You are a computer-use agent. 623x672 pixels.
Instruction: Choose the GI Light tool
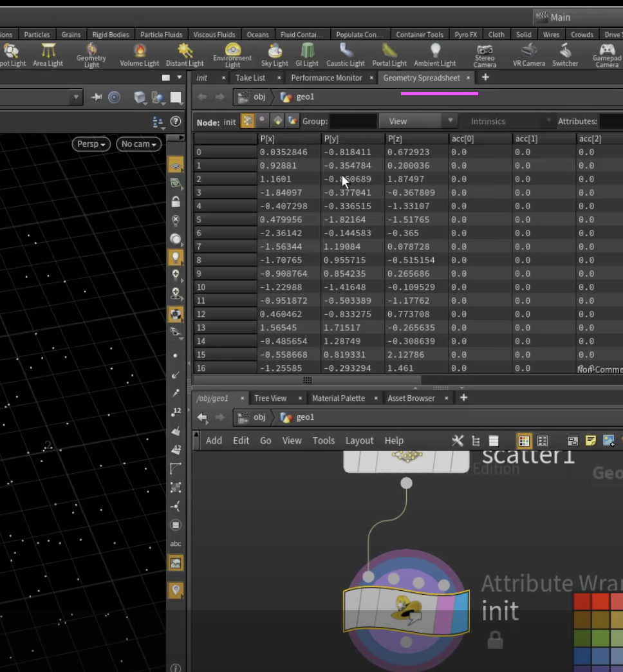(x=307, y=55)
